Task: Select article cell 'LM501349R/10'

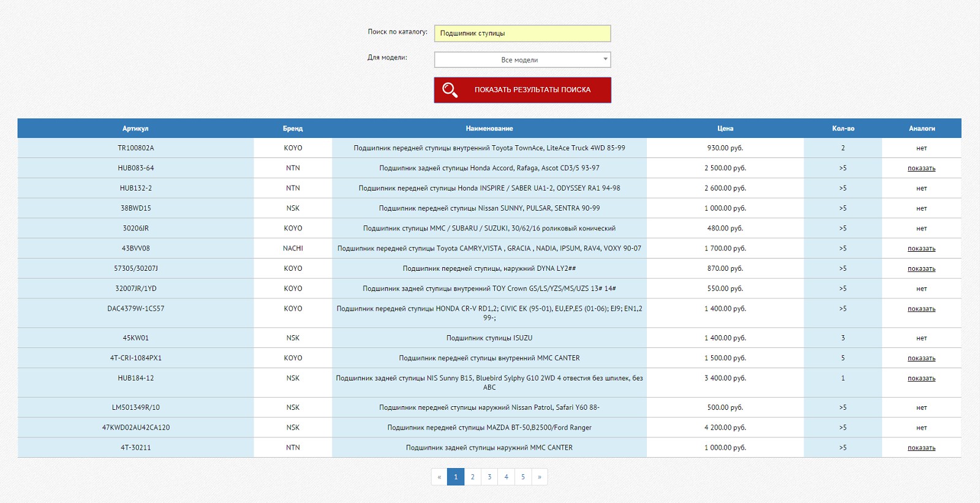Action: tap(136, 407)
